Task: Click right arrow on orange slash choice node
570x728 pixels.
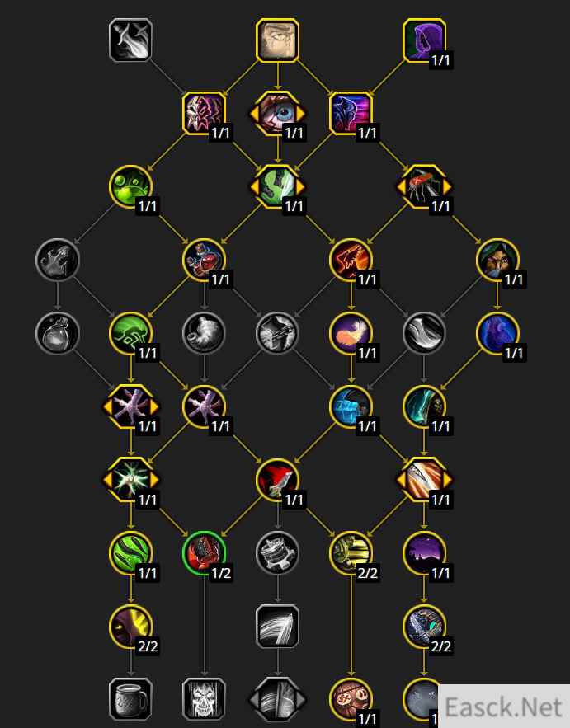Action: click(448, 480)
